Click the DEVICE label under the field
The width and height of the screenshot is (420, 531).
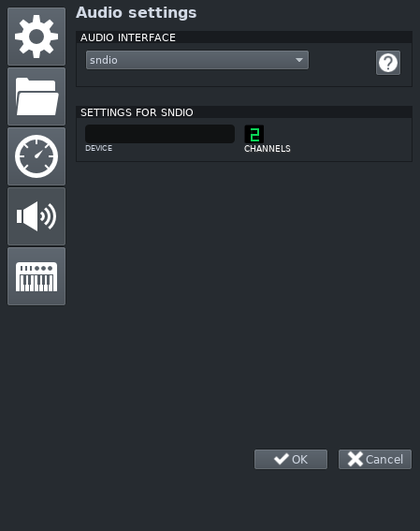coord(99,148)
